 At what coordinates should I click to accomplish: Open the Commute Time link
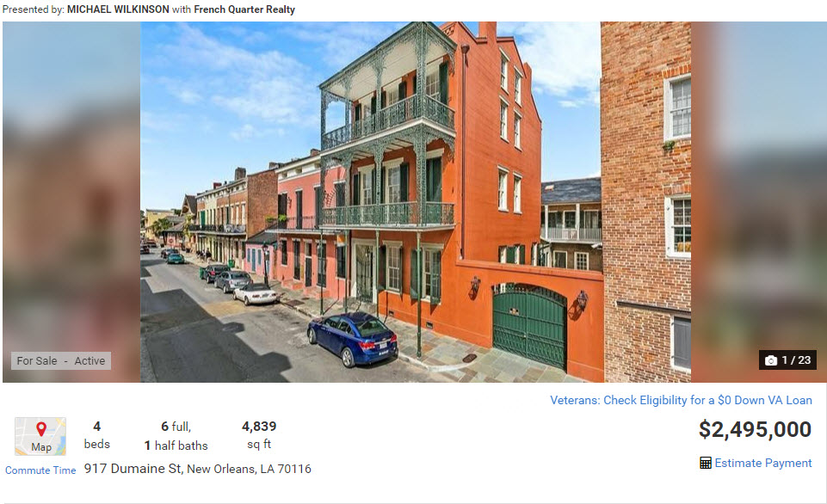click(40, 470)
